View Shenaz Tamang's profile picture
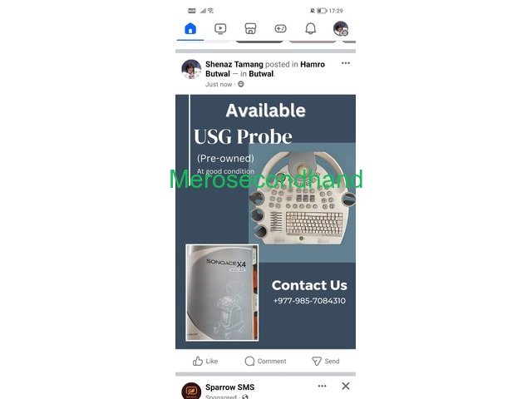 (191, 69)
